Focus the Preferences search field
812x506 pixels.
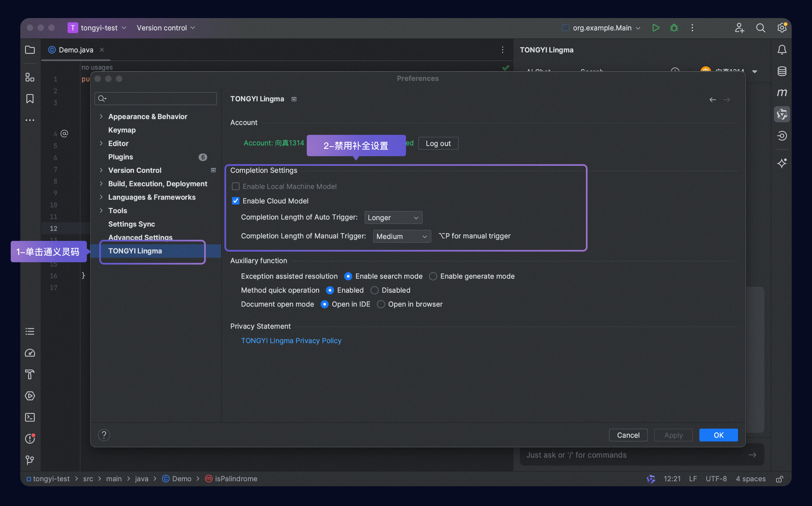tap(156, 99)
